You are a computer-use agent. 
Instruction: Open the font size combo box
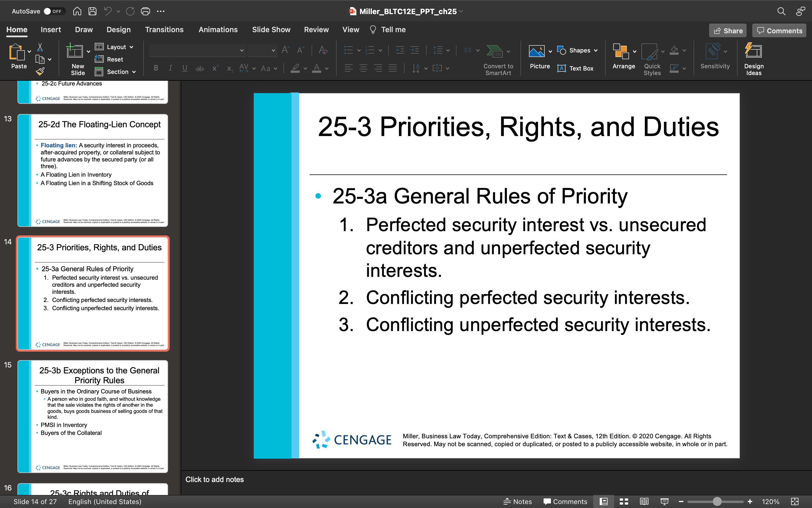pyautogui.click(x=262, y=50)
